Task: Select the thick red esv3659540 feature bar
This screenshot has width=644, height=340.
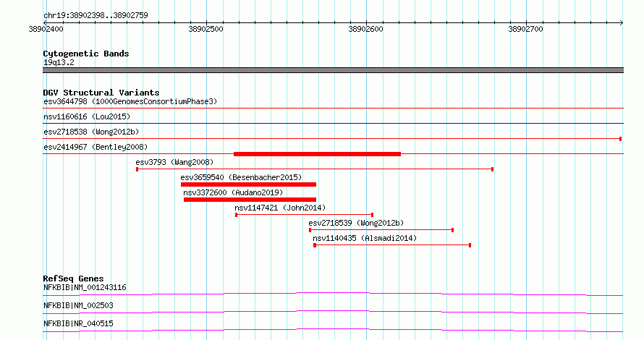Action: [248, 184]
